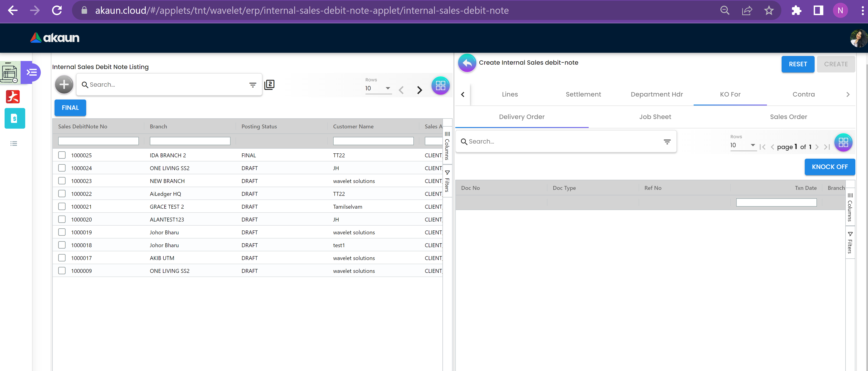Open the Job Sheet sub-tab
This screenshot has height=371, width=868.
click(x=655, y=117)
